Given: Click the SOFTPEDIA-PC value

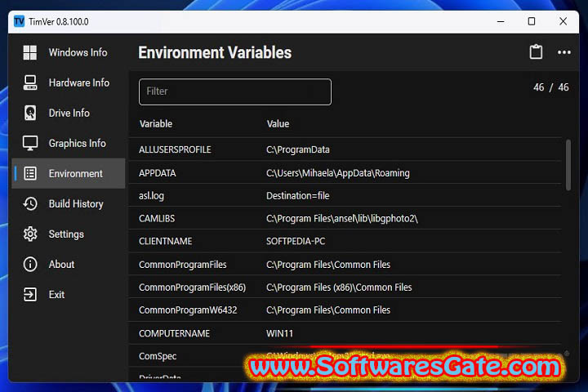Looking at the screenshot, I should (x=296, y=241).
